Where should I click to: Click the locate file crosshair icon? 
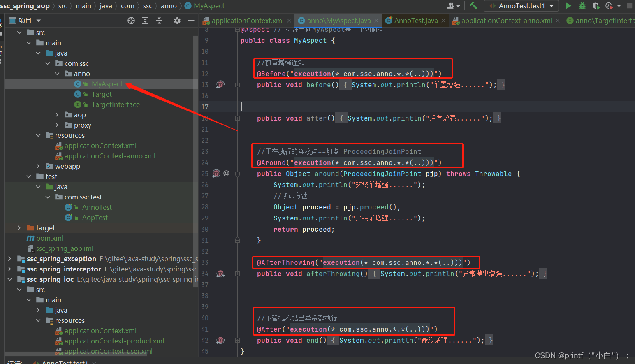[131, 21]
